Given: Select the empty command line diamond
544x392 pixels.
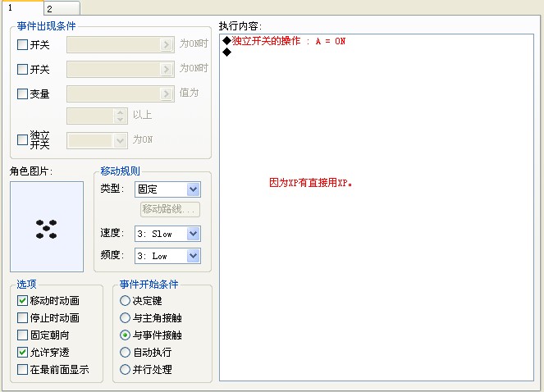Looking at the screenshot, I should pyautogui.click(x=227, y=52).
